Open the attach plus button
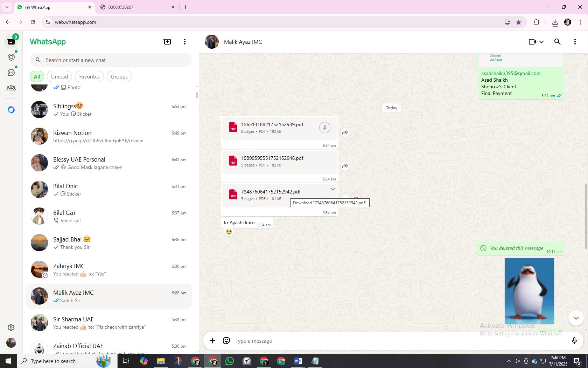 212,341
